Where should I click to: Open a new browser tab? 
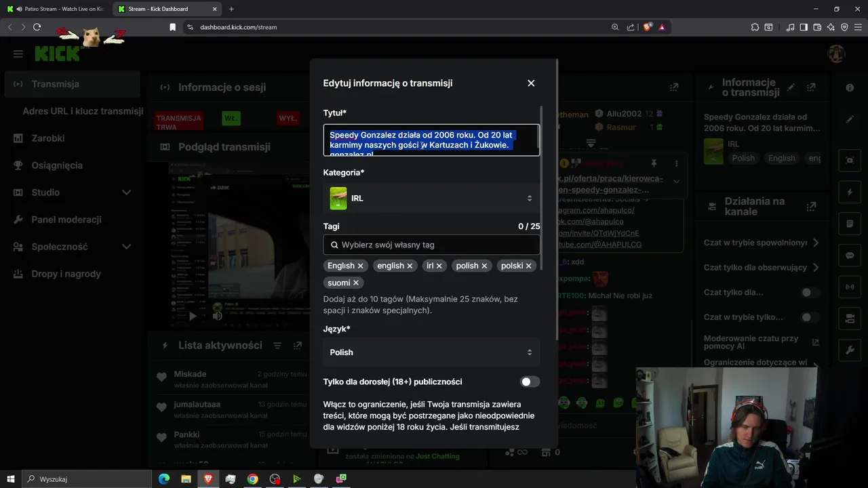[x=231, y=9]
